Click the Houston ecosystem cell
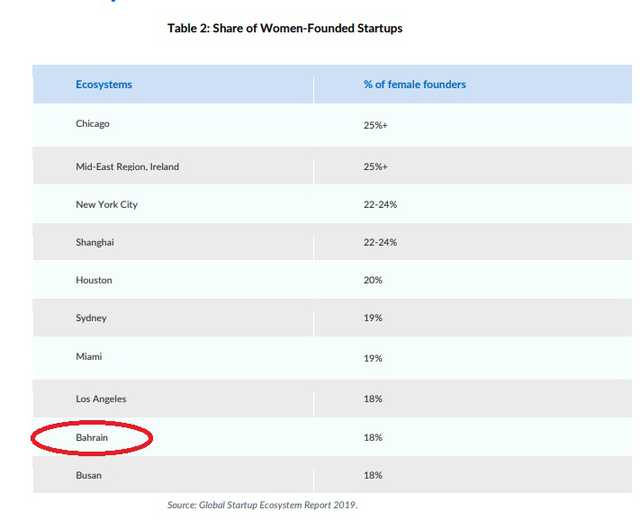640x520 pixels. point(94,280)
